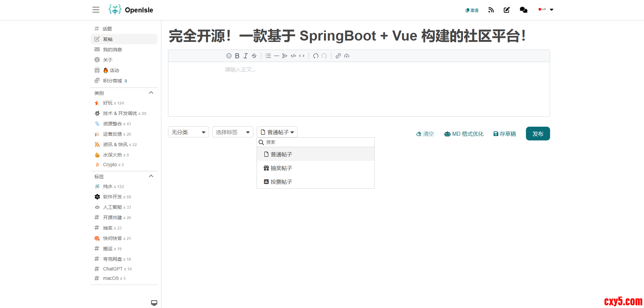Open the emoji picker in editor toolbar
This screenshot has width=644, height=308.
coord(229,56)
